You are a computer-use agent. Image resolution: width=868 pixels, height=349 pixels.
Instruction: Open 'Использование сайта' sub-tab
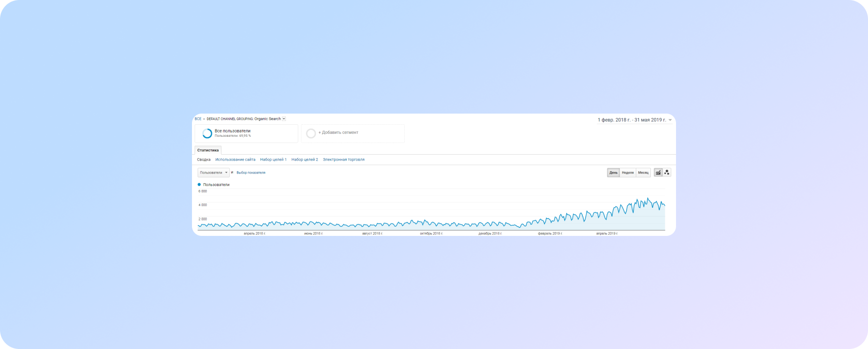pyautogui.click(x=235, y=160)
